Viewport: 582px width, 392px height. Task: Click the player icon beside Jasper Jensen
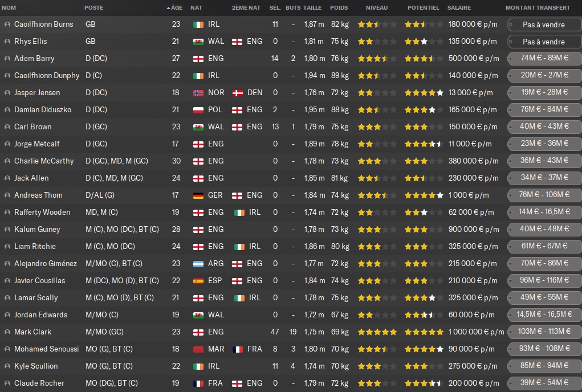pos(7,93)
